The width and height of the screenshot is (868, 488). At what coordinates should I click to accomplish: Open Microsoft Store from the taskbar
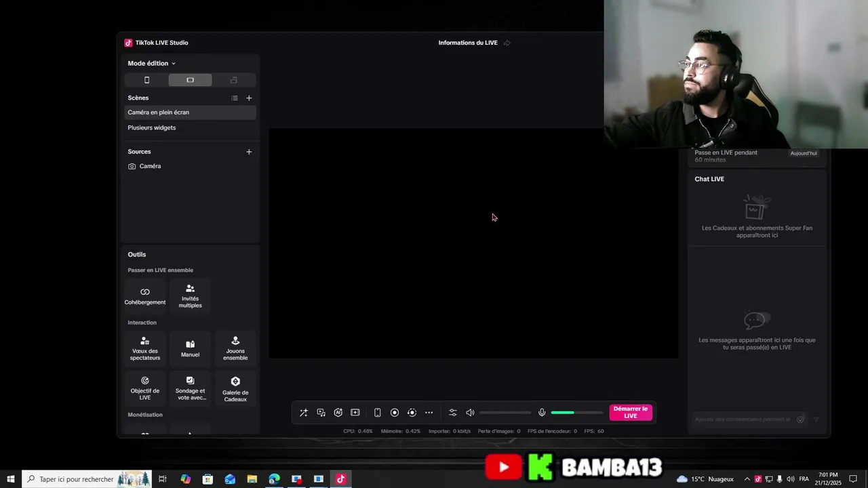(x=208, y=479)
